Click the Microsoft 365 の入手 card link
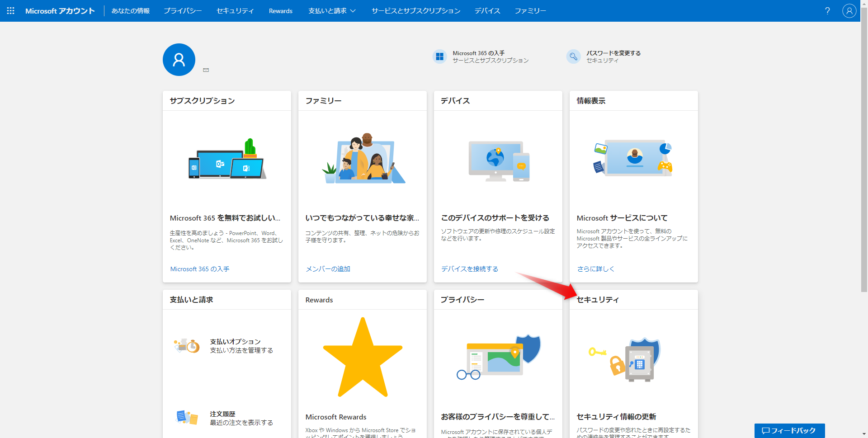Screen dimensions: 868x438 200,269
